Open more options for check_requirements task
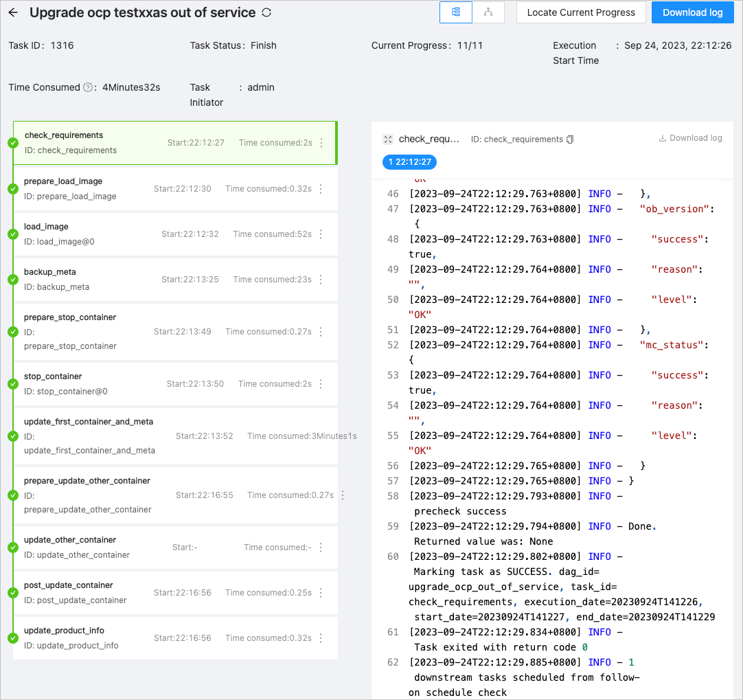Screen dimensions: 743x700 (321, 143)
